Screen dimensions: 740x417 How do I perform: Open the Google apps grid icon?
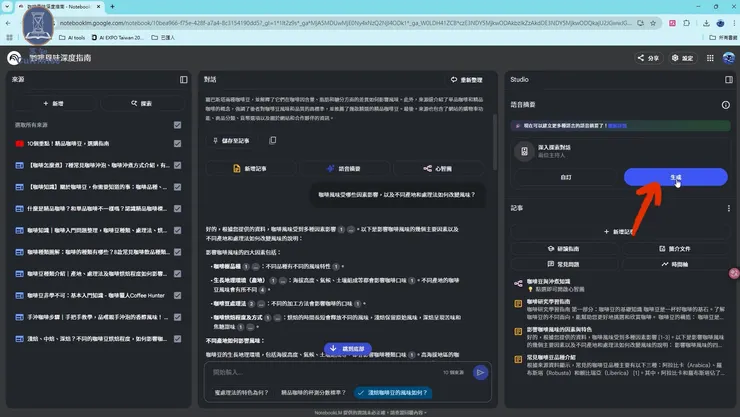point(710,58)
